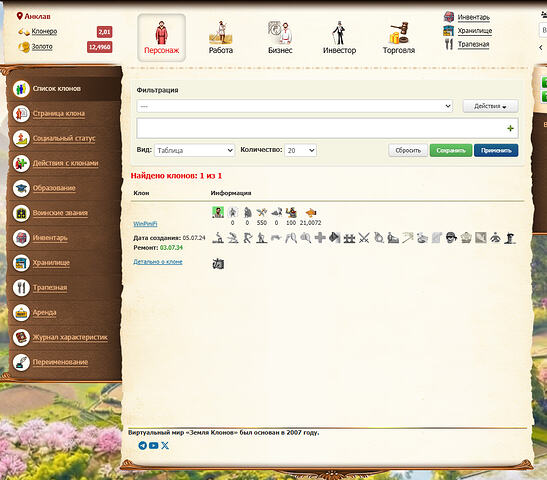Expand the filter selection dropdown
The height and width of the screenshot is (480, 547).
[295, 106]
